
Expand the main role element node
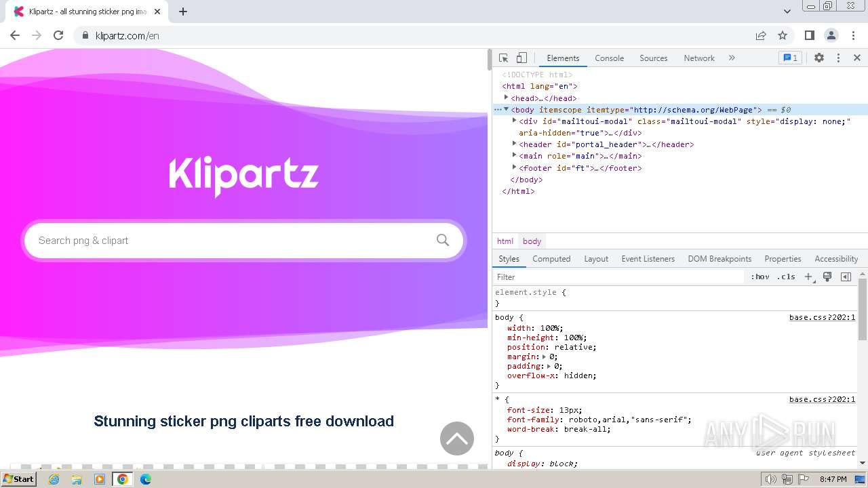(x=514, y=155)
